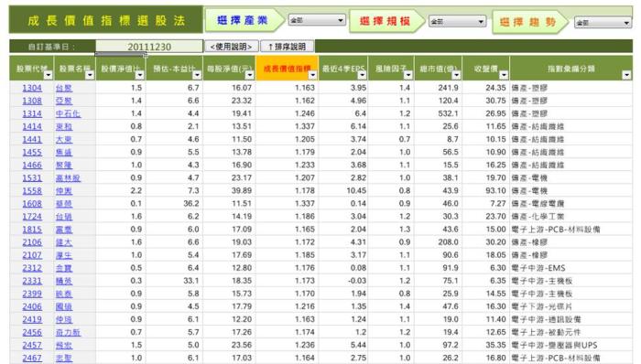Open the filter arrow on 每股淨值(元) column header

[250, 75]
